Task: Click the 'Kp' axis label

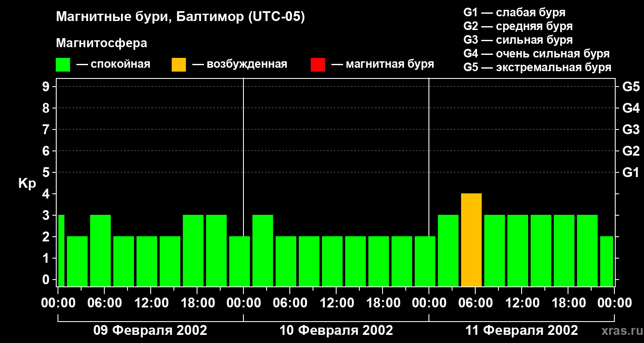Action: tap(27, 184)
